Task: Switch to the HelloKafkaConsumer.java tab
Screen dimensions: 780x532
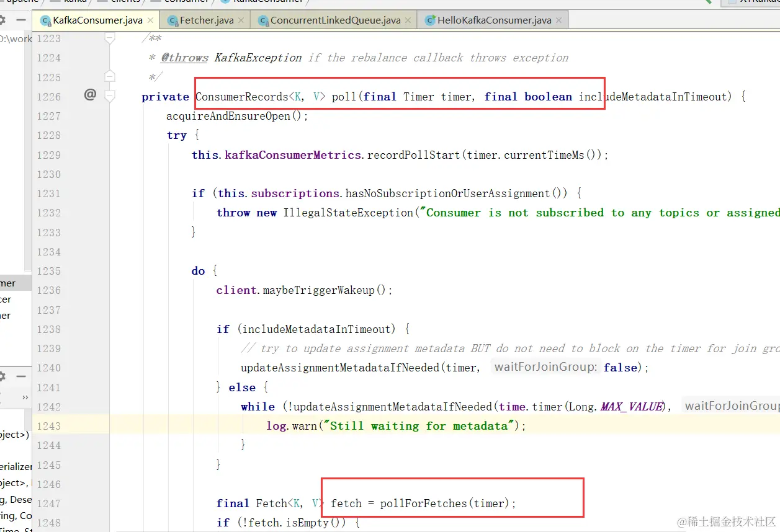Action: click(494, 20)
